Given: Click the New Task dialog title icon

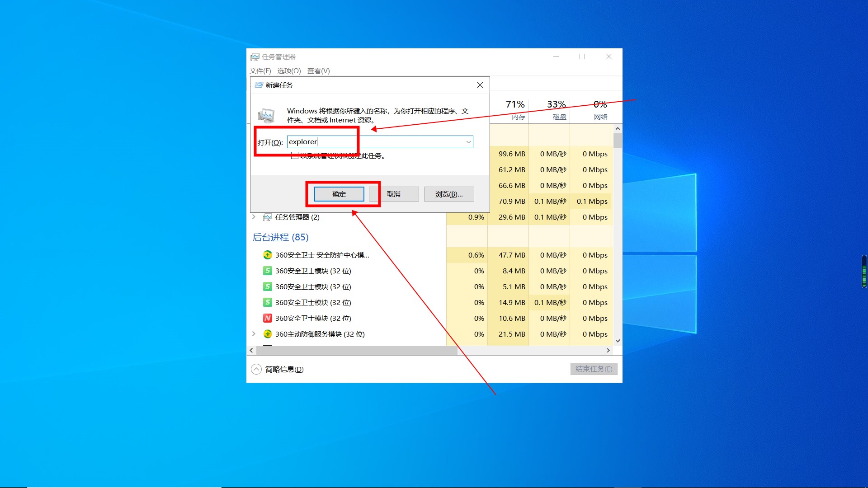Looking at the screenshot, I should (259, 85).
